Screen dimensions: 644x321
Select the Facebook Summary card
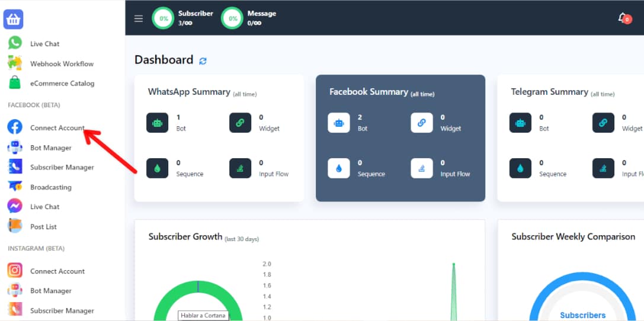coord(401,138)
